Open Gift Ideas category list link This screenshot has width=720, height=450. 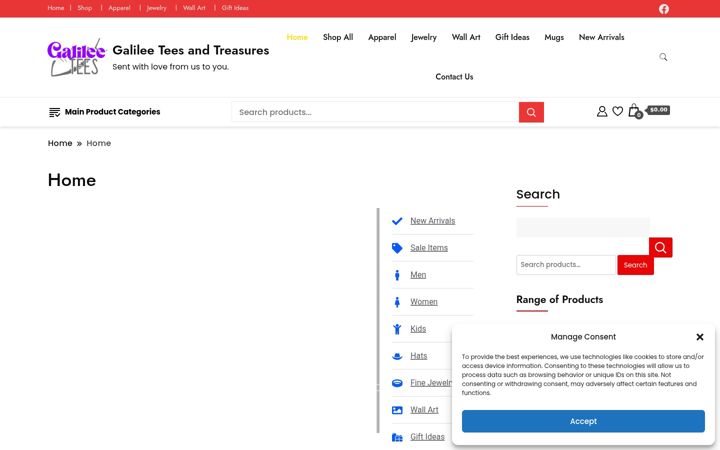point(427,437)
